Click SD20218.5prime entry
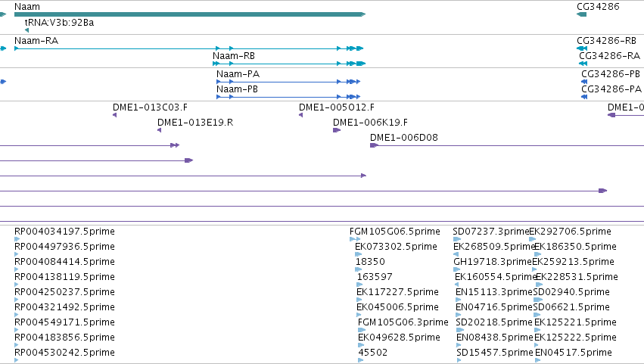Image resolution: width=644 pixels, height=364 pixels. [x=494, y=322]
